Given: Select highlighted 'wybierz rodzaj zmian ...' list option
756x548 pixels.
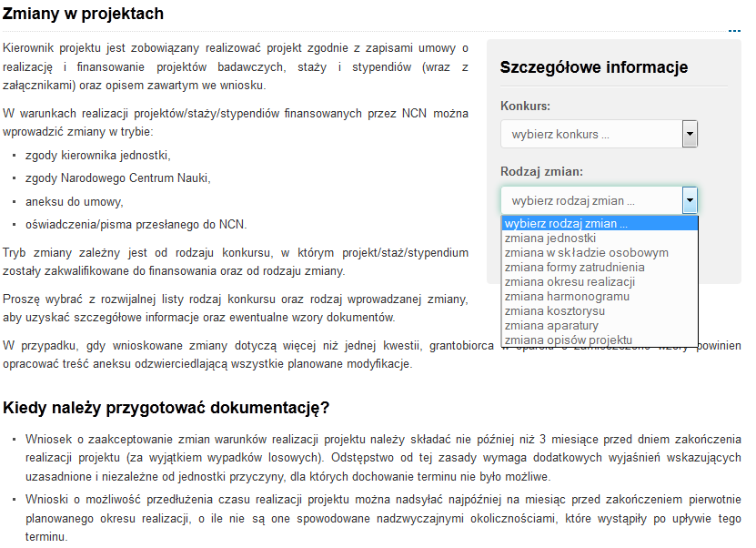Looking at the screenshot, I should (x=600, y=223).
